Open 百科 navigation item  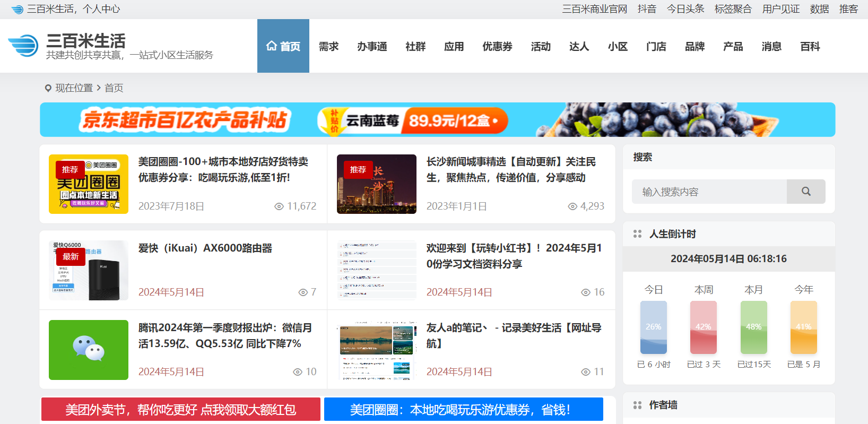pyautogui.click(x=810, y=47)
